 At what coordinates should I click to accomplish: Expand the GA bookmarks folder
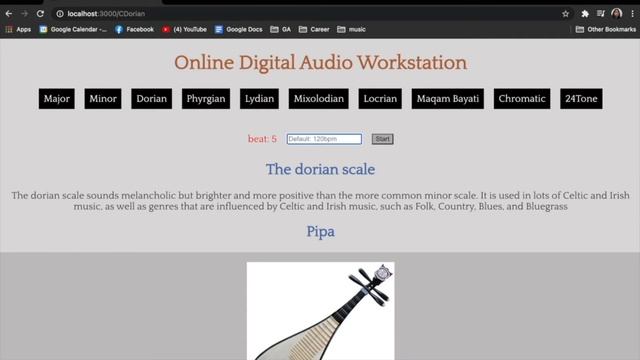[281, 29]
